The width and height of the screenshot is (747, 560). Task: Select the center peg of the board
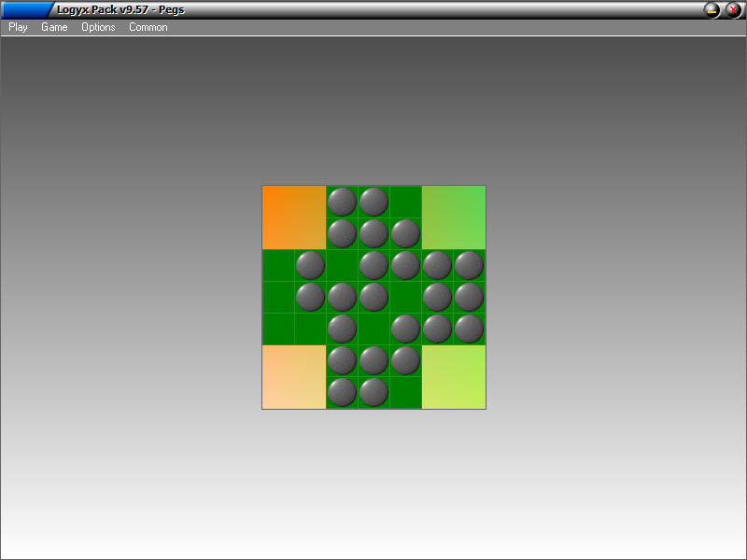point(374,297)
